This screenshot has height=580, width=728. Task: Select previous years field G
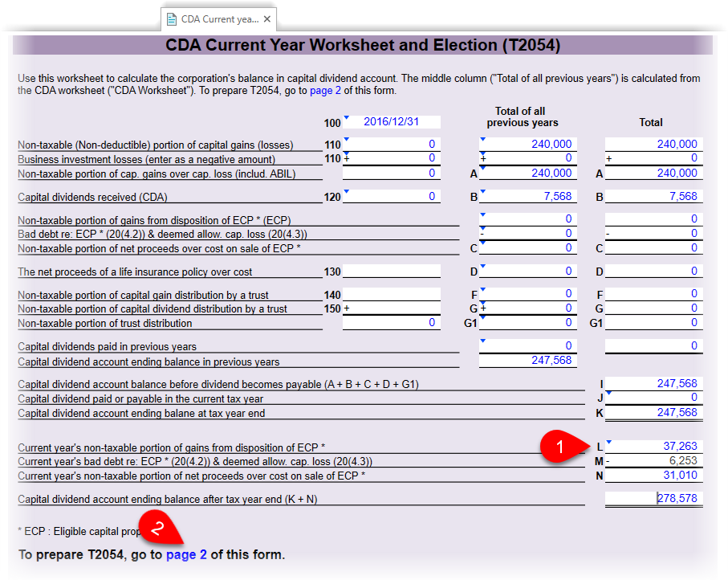pos(528,308)
